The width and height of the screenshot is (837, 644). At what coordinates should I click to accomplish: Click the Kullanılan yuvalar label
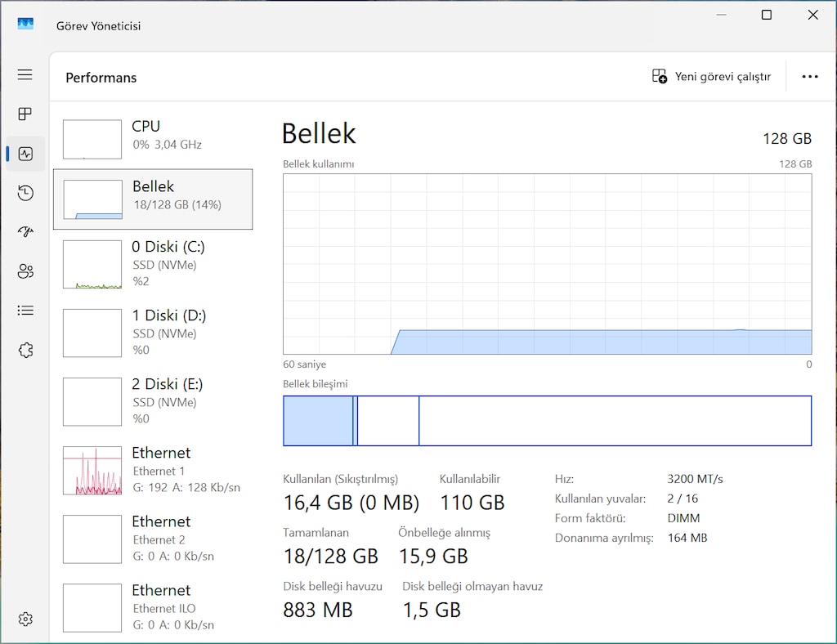(600, 499)
